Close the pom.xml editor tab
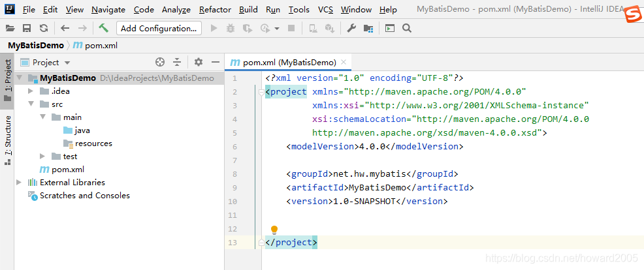The height and width of the screenshot is (270, 644). coord(344,62)
